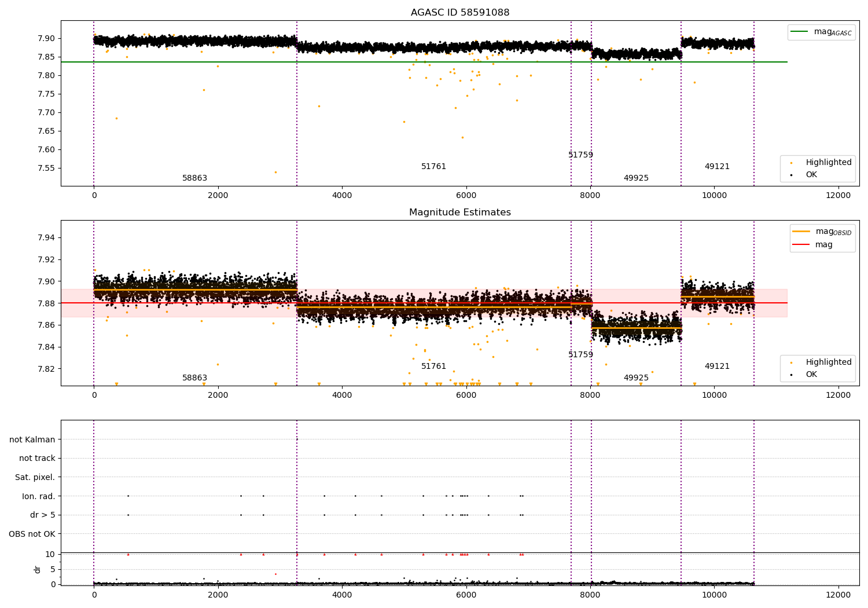
Task: Click the 'Magnitude Estimates' subplot title
Action: pos(460,213)
